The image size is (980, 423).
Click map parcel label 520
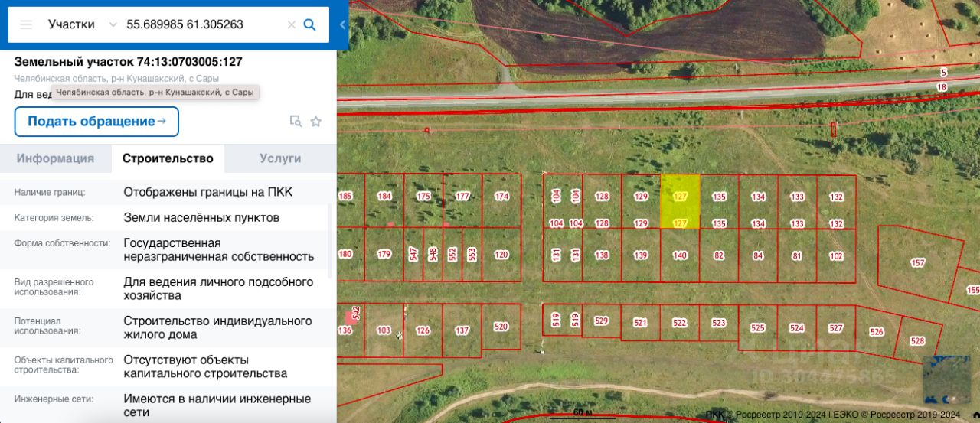tap(501, 327)
